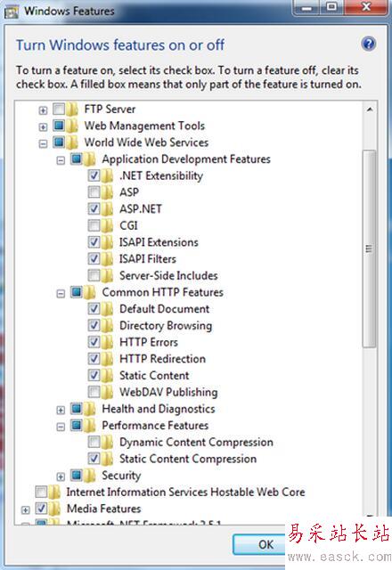The image size is (392, 570).
Task: Click the FTP Server folder icon
Action: point(72,109)
